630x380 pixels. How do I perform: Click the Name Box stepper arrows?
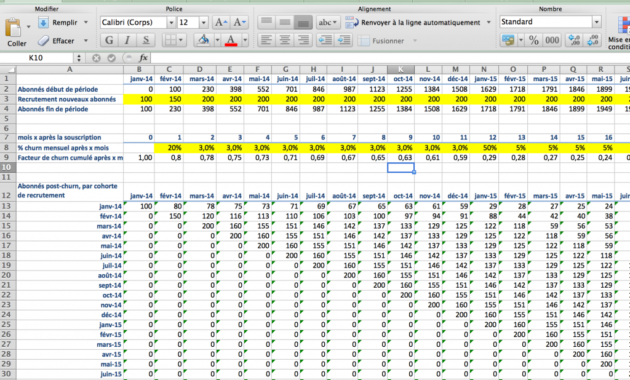click(79, 58)
